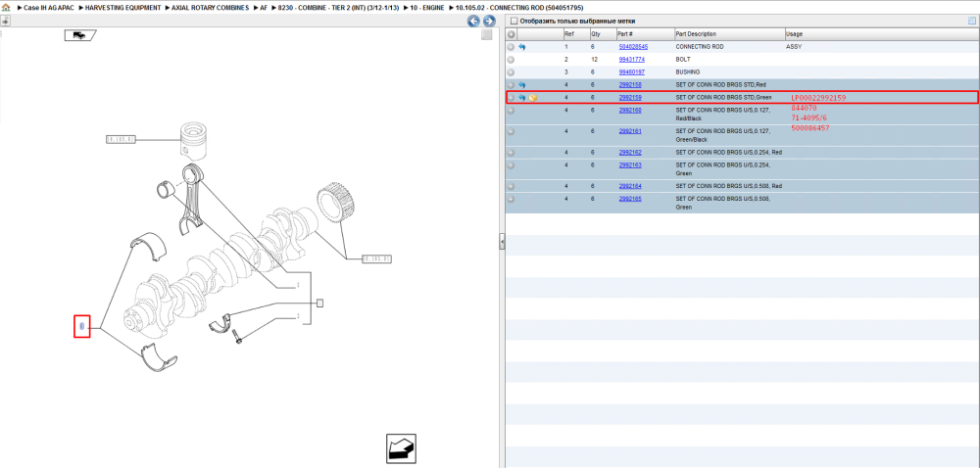The height and width of the screenshot is (468, 980).
Task: Click the panel toggle icon below home
Action: tap(5, 20)
